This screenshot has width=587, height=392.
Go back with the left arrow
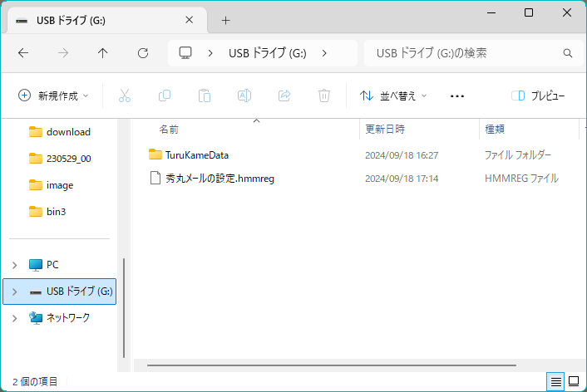23,53
